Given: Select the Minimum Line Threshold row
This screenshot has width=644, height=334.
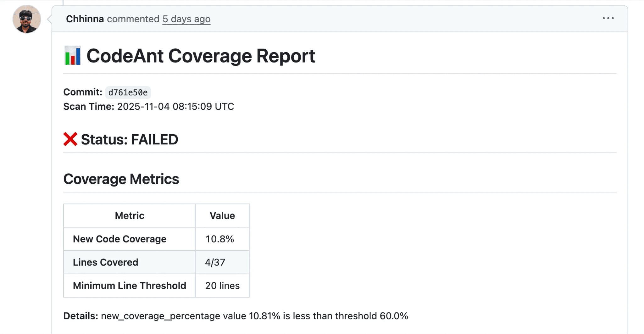Looking at the screenshot, I should (x=129, y=286).
